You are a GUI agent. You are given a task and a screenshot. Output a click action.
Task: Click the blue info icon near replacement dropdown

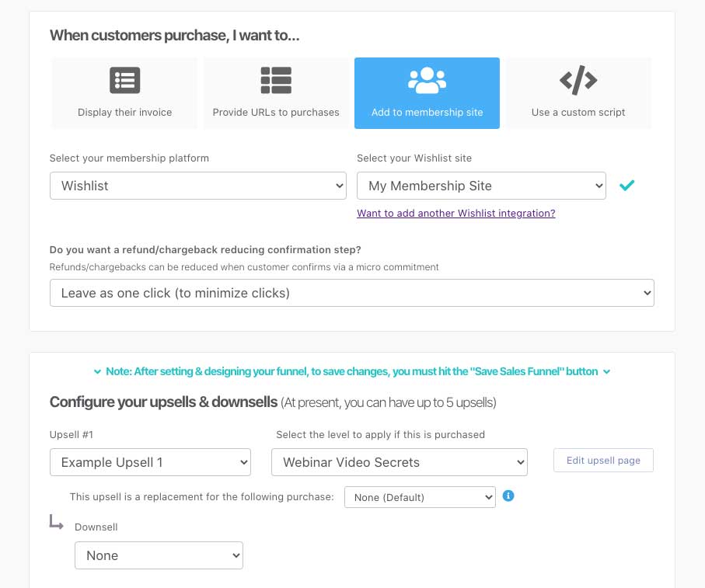coord(508,496)
